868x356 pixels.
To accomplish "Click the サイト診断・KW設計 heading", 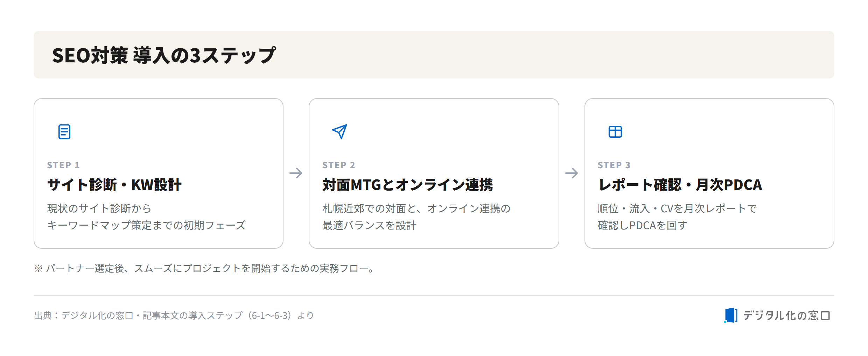I will (x=114, y=185).
